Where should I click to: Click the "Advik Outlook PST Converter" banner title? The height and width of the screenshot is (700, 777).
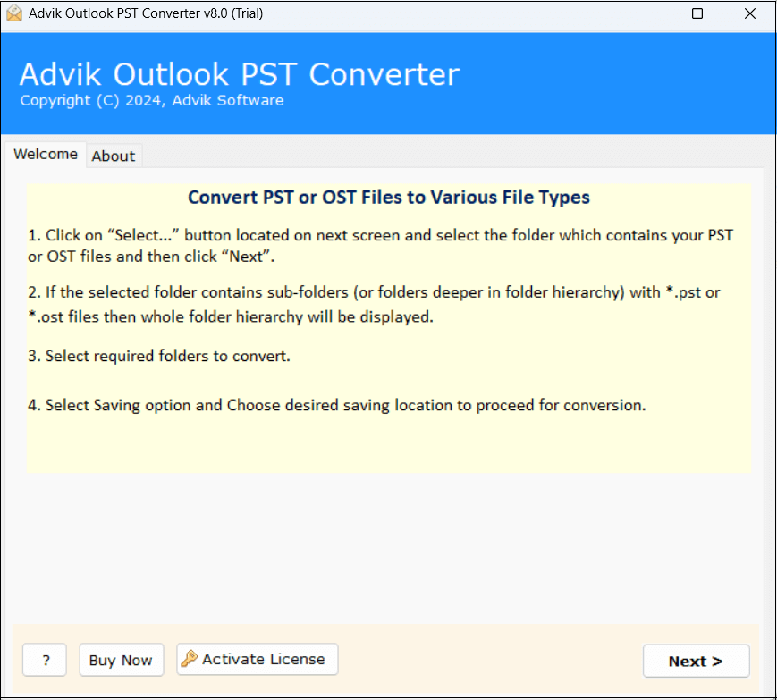tap(240, 75)
